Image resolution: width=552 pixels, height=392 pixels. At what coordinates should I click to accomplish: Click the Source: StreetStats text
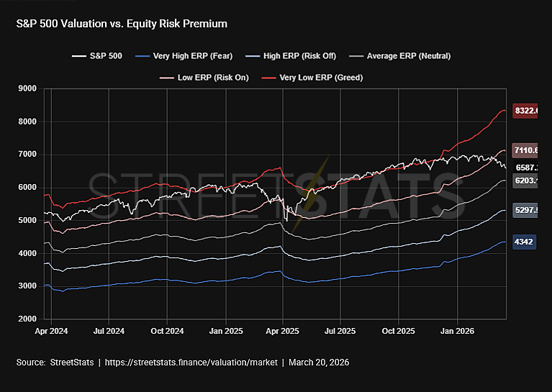55,363
